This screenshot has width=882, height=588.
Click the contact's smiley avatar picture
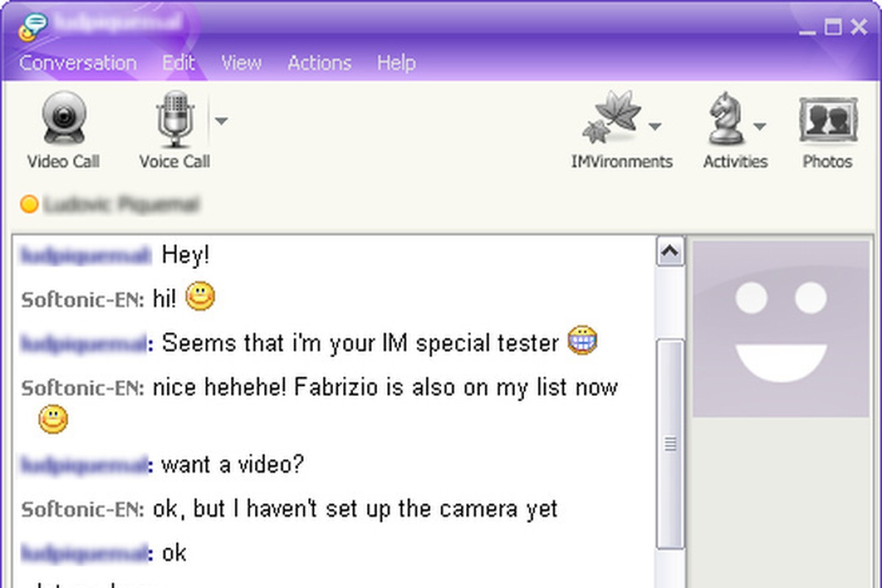tap(781, 329)
